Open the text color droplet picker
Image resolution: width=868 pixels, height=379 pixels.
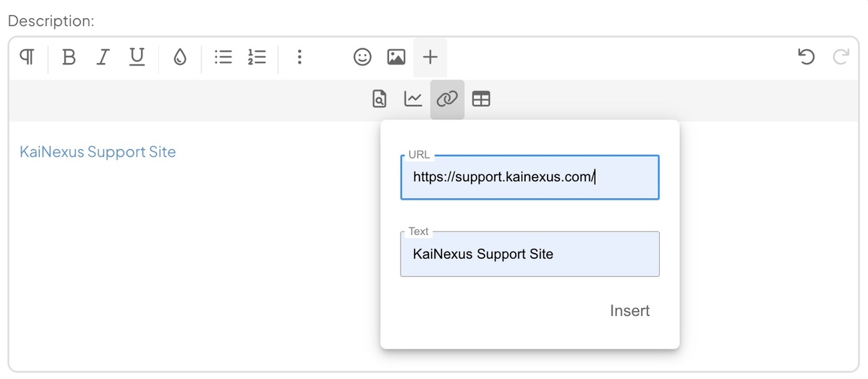180,57
